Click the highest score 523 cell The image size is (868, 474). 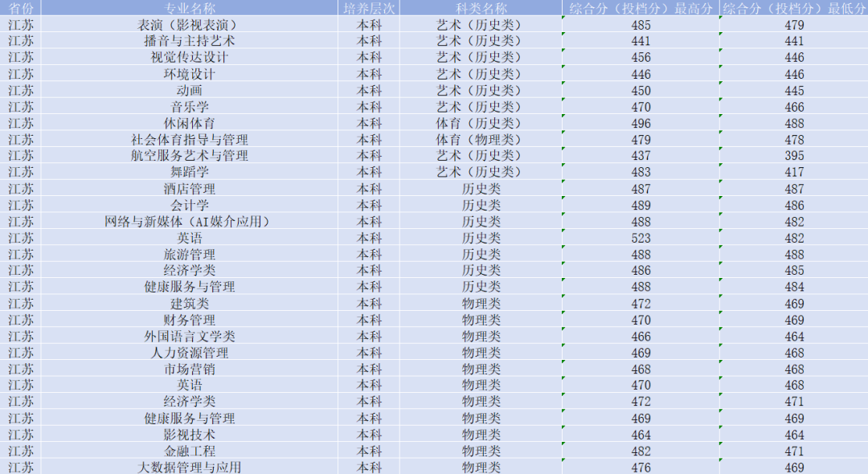point(641,238)
